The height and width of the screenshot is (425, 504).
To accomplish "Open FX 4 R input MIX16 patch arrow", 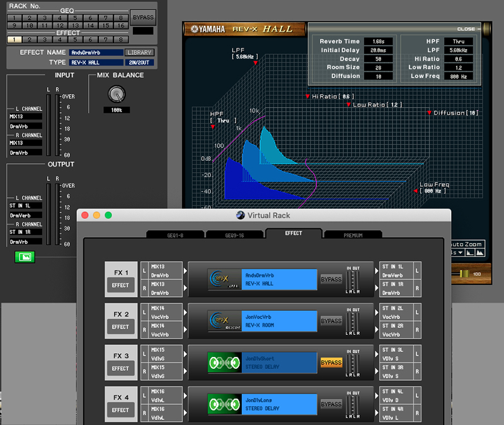I will (x=185, y=413).
